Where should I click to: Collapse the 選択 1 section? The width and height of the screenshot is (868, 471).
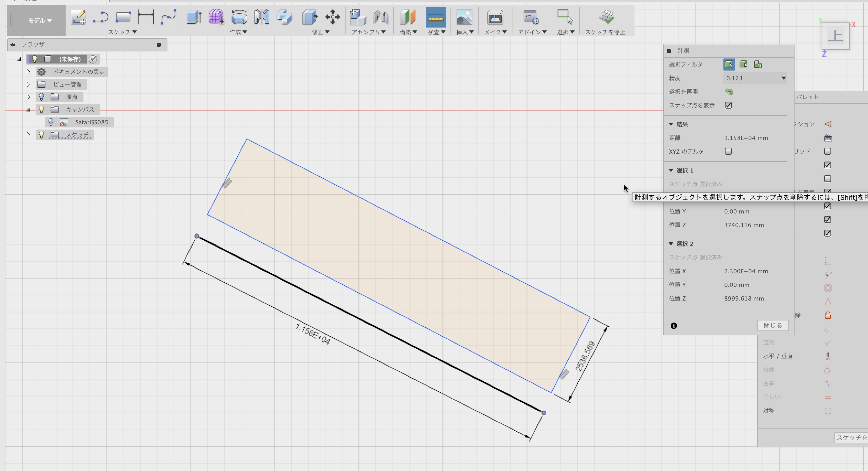click(x=671, y=170)
